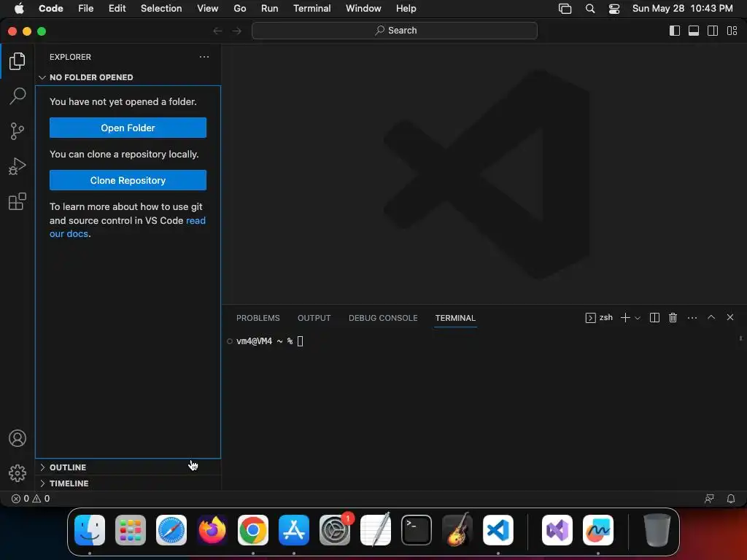Image resolution: width=747 pixels, height=560 pixels.
Task: Expand the Outline section
Action: [x=128, y=467]
